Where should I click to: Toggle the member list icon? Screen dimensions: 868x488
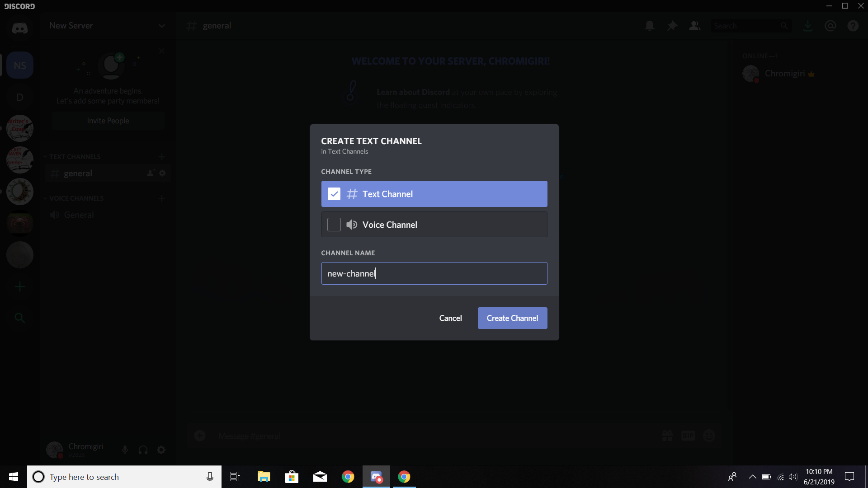tap(695, 26)
